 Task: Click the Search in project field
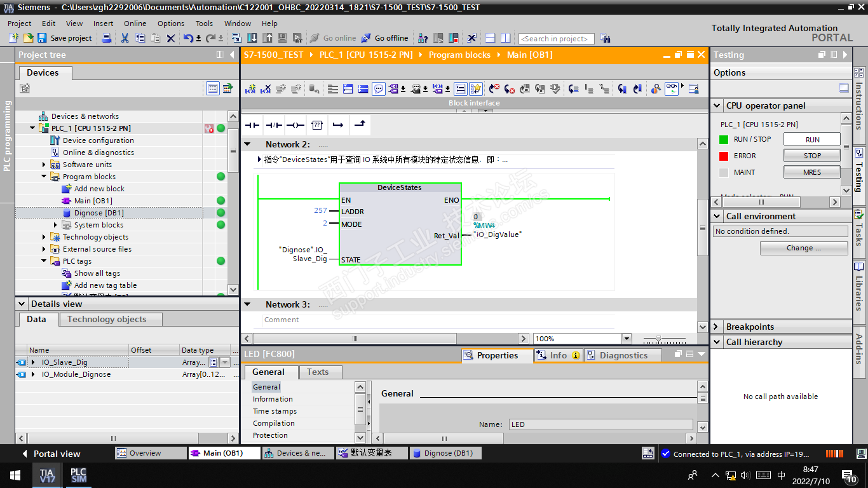tap(557, 39)
